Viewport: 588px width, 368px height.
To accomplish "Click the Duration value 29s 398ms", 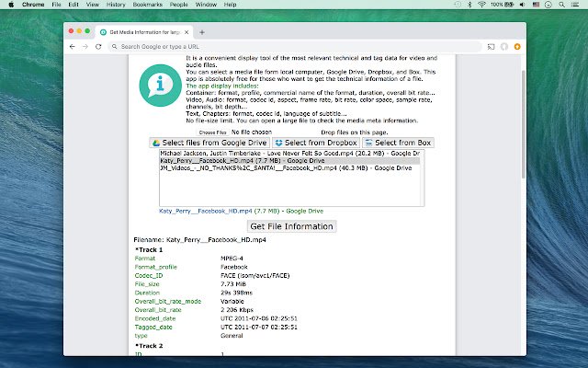I will 236,293.
